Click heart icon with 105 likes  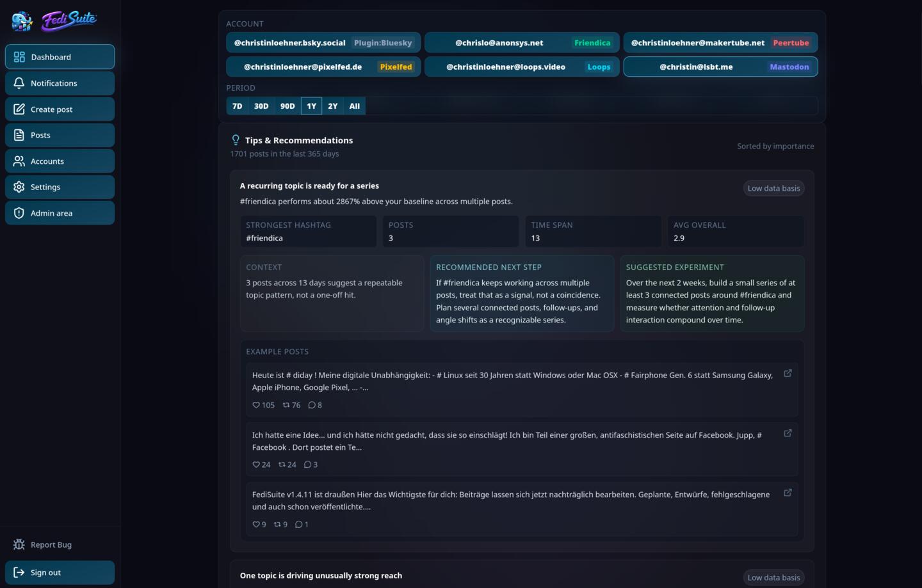click(x=256, y=405)
